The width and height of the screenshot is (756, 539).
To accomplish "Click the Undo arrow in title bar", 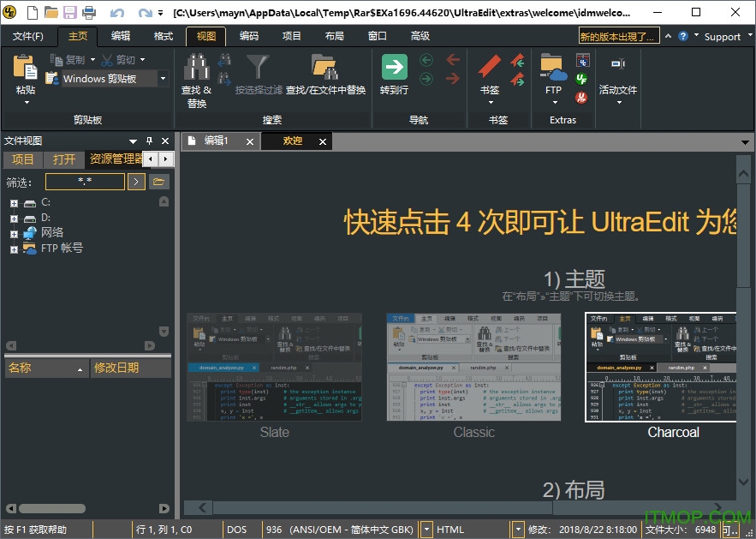I will (117, 13).
